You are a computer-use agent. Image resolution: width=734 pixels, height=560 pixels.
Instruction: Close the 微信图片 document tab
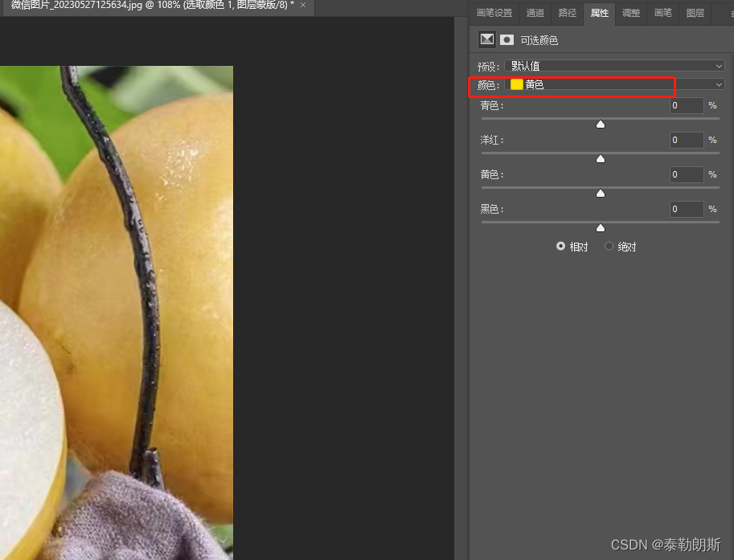pos(303,5)
